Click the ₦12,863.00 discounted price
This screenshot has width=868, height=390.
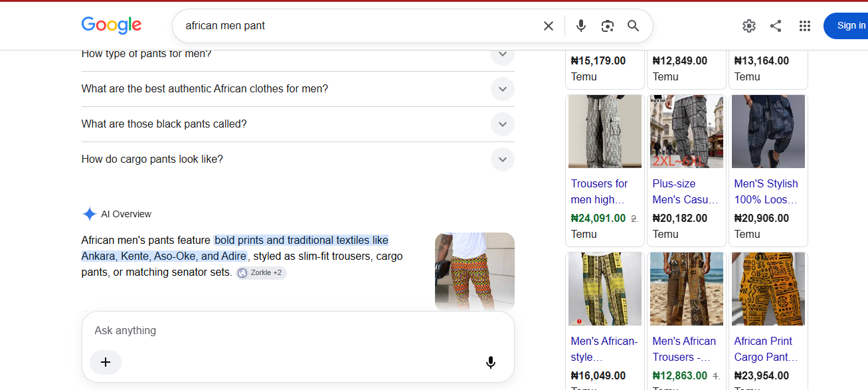[680, 375]
